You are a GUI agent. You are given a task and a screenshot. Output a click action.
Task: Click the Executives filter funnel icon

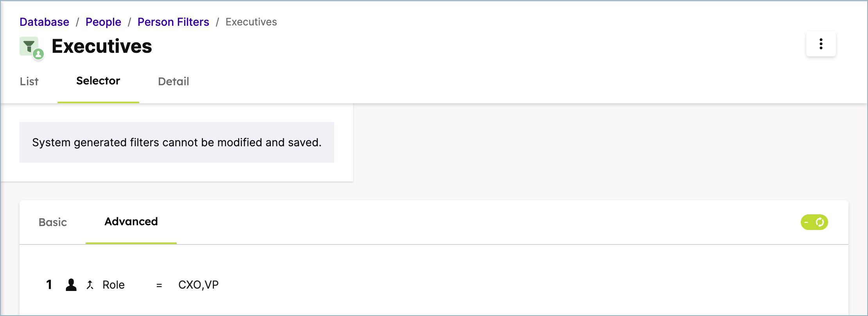(29, 46)
